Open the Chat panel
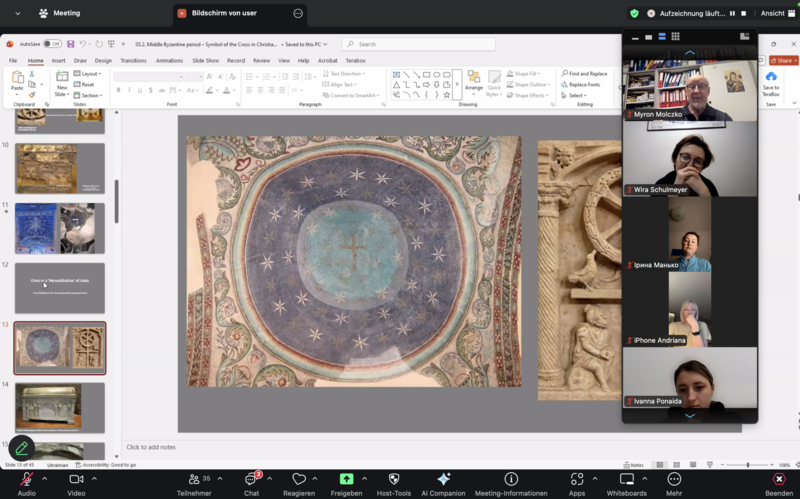This screenshot has height=499, width=800. (x=251, y=479)
